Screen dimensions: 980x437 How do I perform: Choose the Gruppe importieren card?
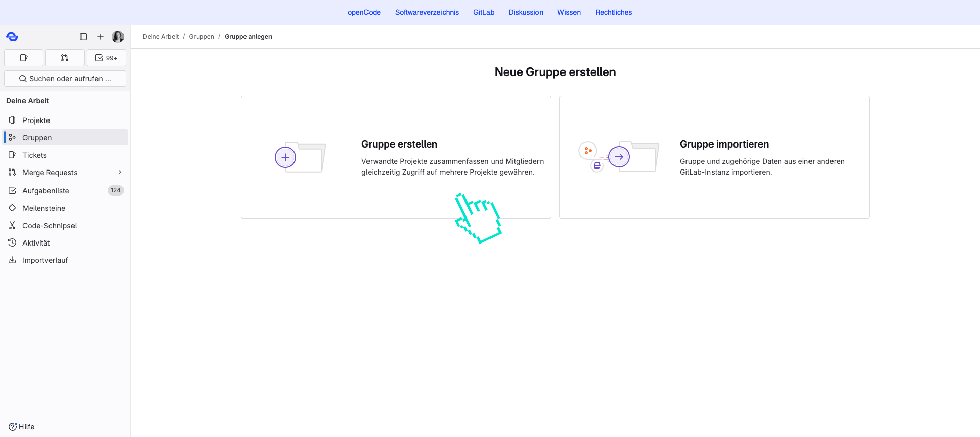714,157
